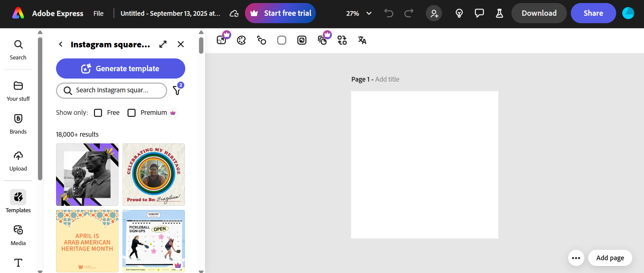Screen dimensions: 644x273
Task: Open the Media sidebar section
Action: 18,235
